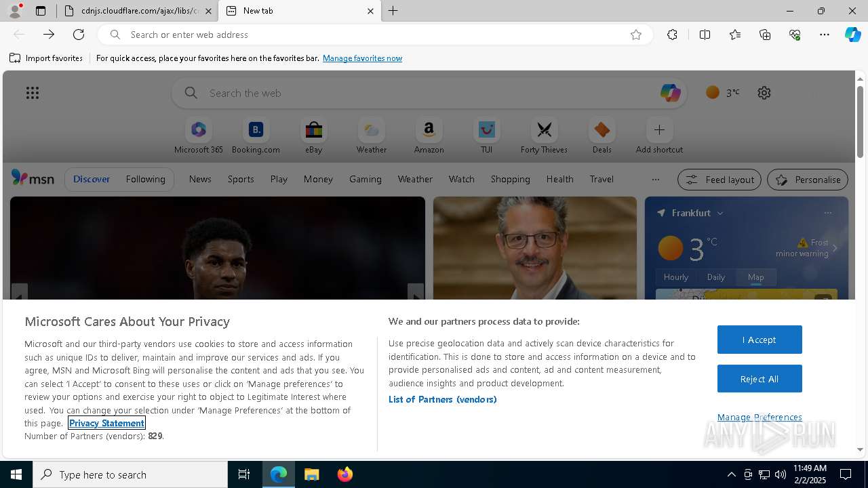
Task: Open the Weather category in MSN nav
Action: pos(415,179)
